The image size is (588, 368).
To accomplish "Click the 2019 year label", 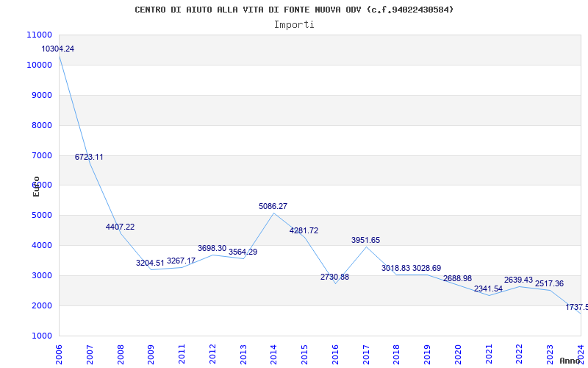I will (x=428, y=353).
